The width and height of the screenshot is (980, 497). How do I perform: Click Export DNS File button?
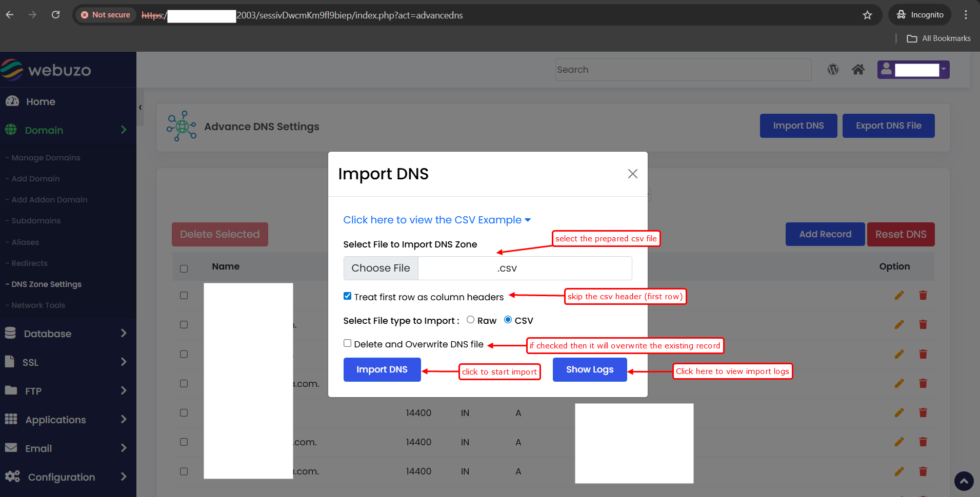[x=888, y=126]
